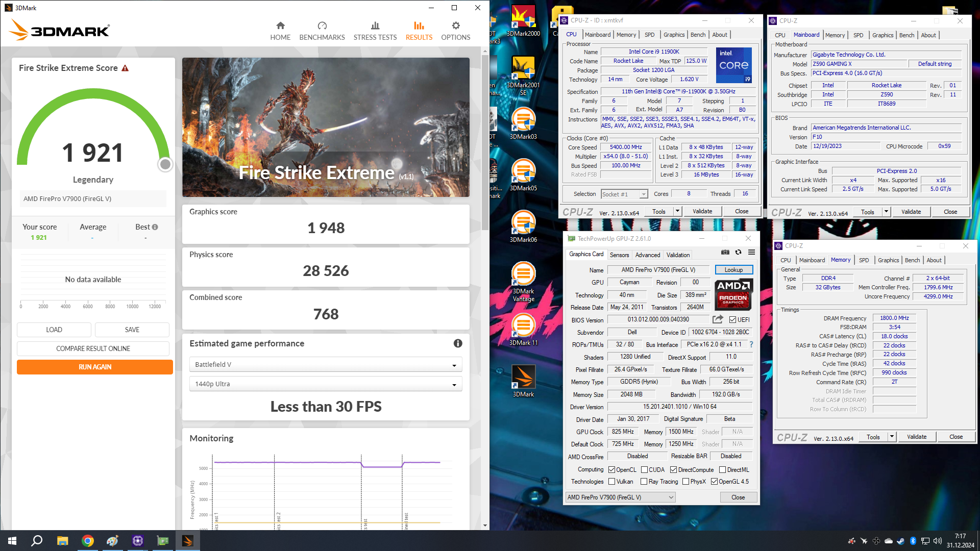980x551 pixels.
Task: Launch the 3DMark2001 SE desktop shortcut
Action: click(523, 75)
